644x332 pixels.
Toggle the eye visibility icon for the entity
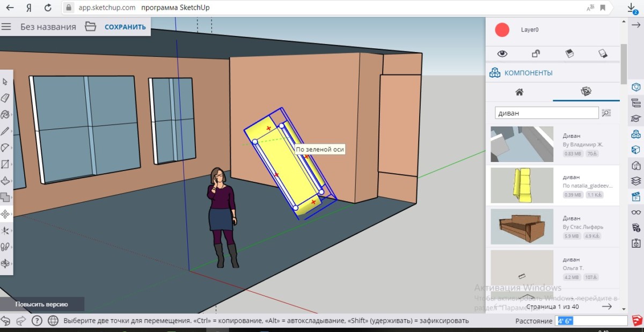(502, 54)
